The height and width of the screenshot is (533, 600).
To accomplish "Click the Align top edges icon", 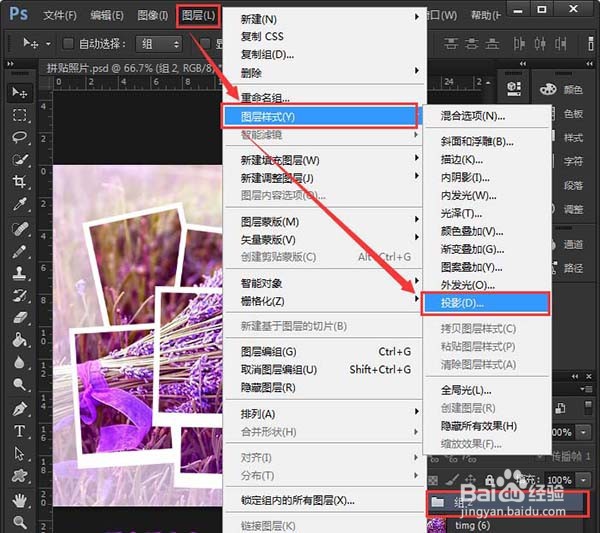I will (451, 44).
